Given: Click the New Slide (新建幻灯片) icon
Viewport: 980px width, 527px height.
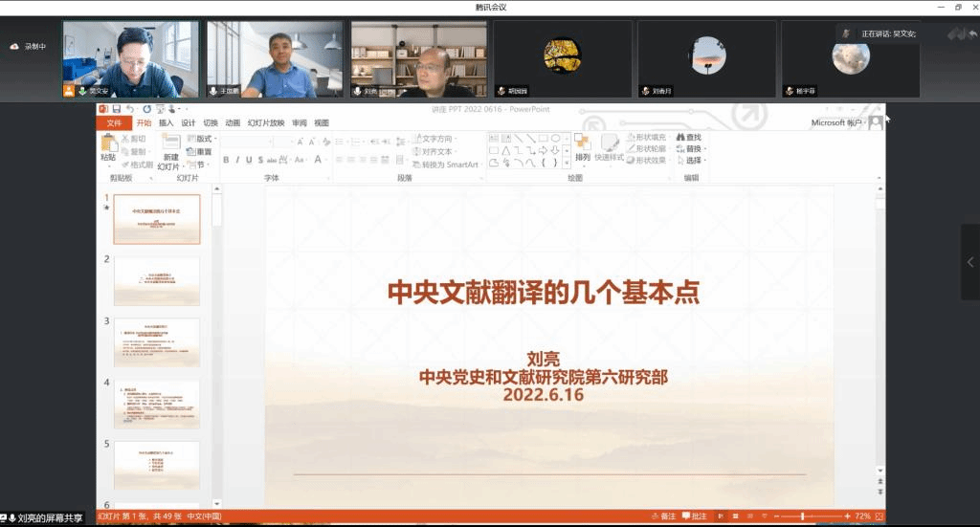Looking at the screenshot, I should tap(170, 147).
